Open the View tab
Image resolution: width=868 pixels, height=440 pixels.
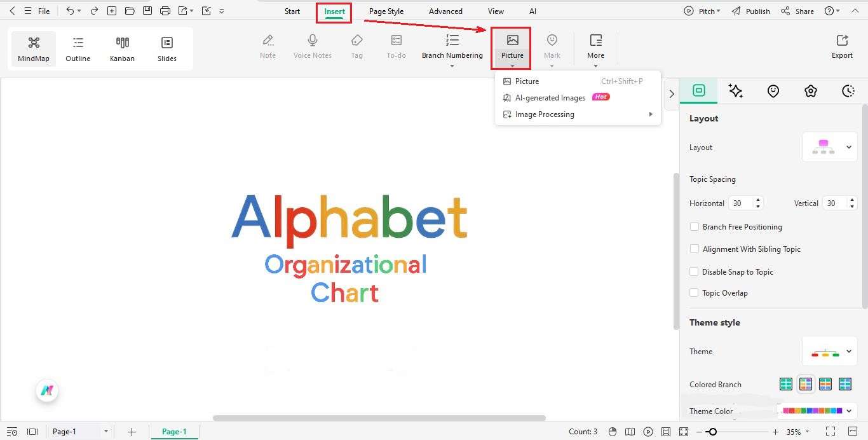pos(496,11)
